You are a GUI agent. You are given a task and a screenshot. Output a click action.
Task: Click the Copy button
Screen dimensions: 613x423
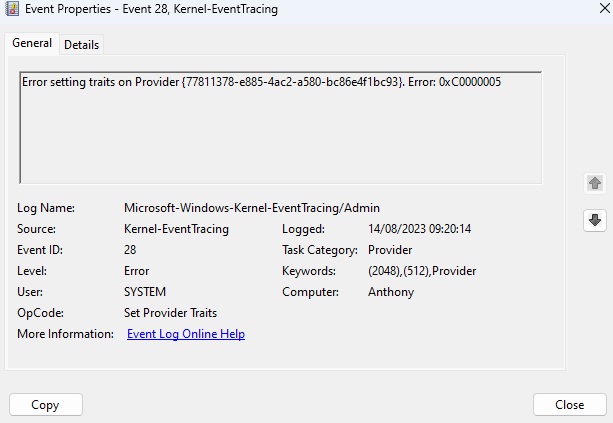click(46, 405)
